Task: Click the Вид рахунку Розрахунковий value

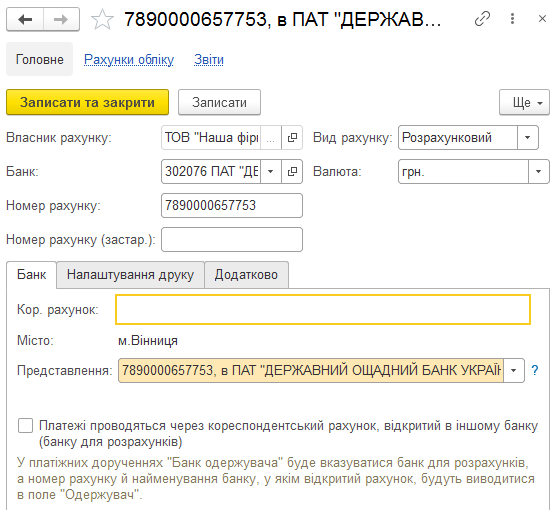Action: [458, 138]
